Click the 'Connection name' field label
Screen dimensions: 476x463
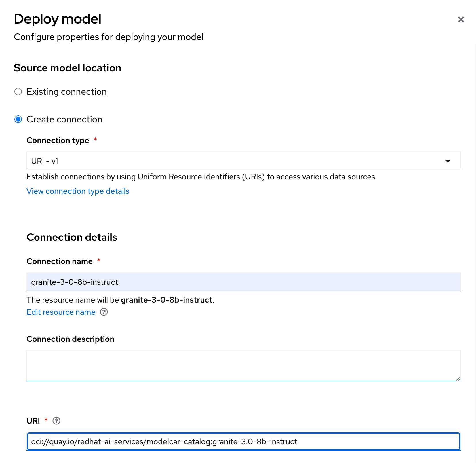(60, 261)
